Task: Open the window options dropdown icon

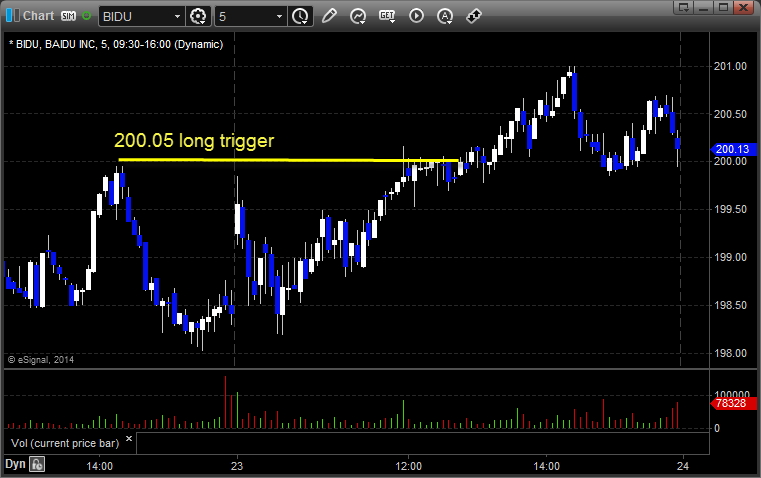Action: pyautogui.click(x=684, y=7)
